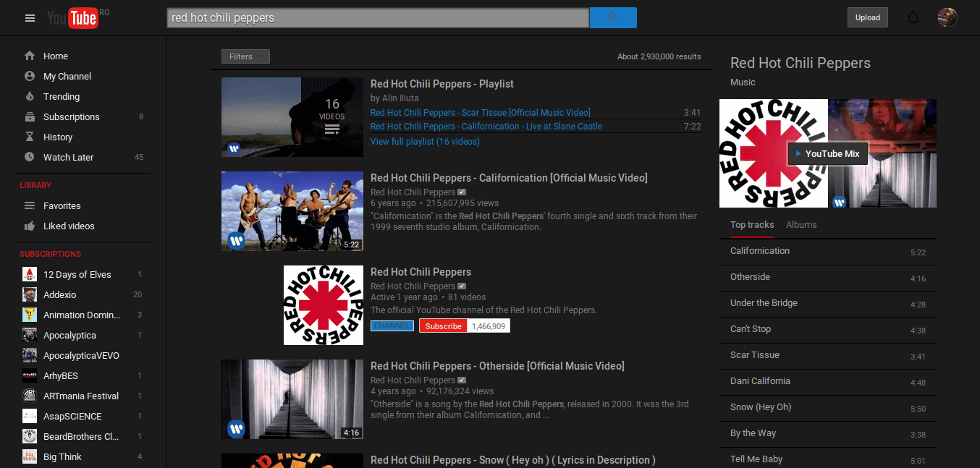Open History hourglass icon in sidebar
This screenshot has height=468, width=980.
point(30,137)
